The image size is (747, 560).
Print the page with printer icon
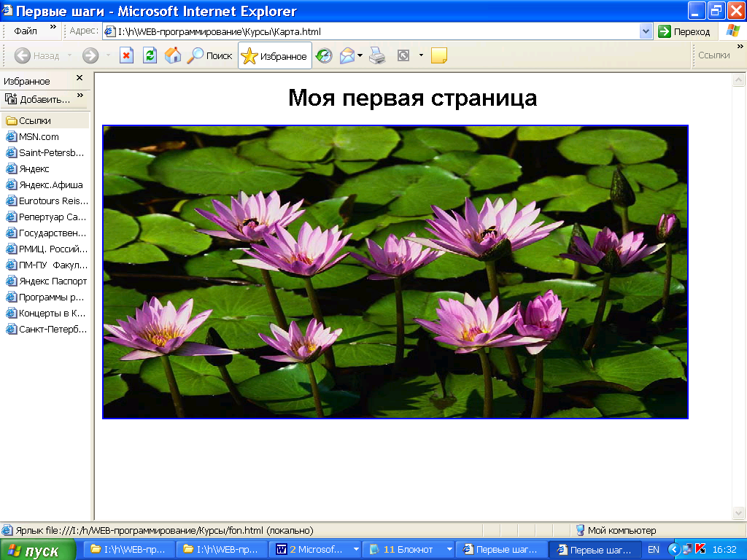(377, 55)
